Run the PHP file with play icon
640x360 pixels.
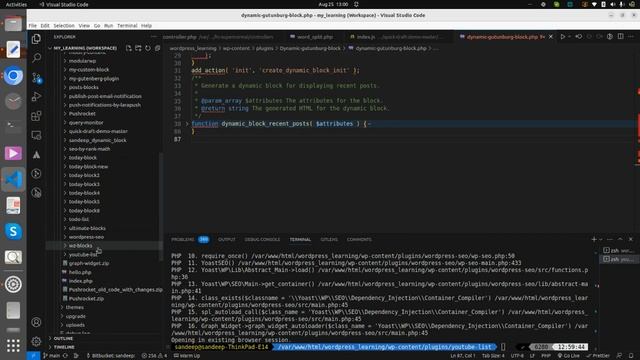(x=562, y=37)
